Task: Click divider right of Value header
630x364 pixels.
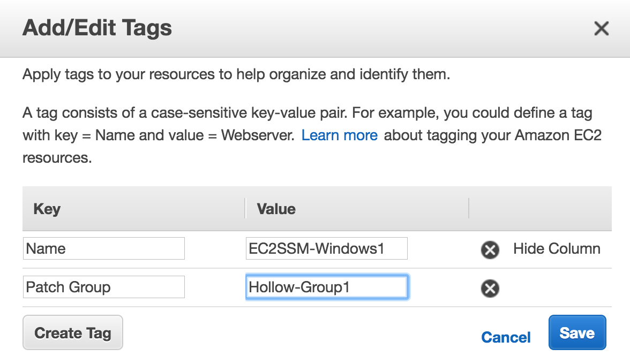Action: click(469, 209)
